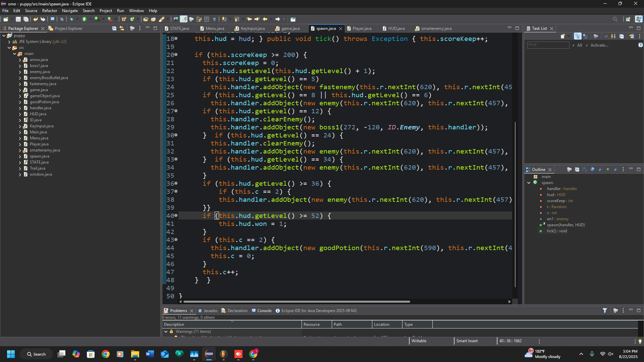Viewport: 644px width, 362px height.
Task: Click the Filters funnel icon in Problems view
Action: tap(605, 311)
